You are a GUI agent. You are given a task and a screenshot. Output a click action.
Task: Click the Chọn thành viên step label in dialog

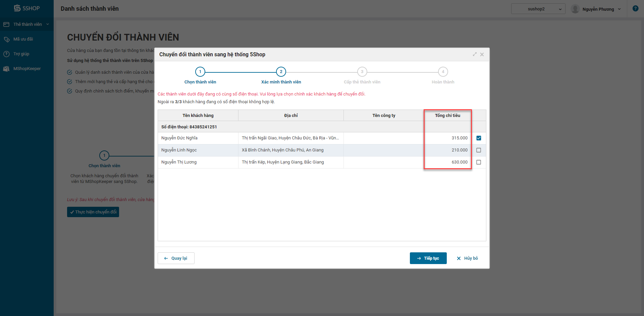click(x=200, y=82)
